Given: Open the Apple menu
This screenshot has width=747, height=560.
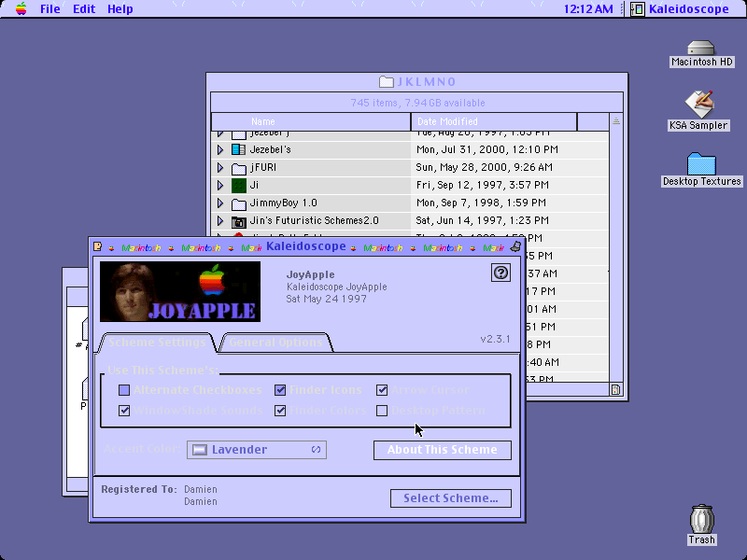Looking at the screenshot, I should [x=21, y=8].
